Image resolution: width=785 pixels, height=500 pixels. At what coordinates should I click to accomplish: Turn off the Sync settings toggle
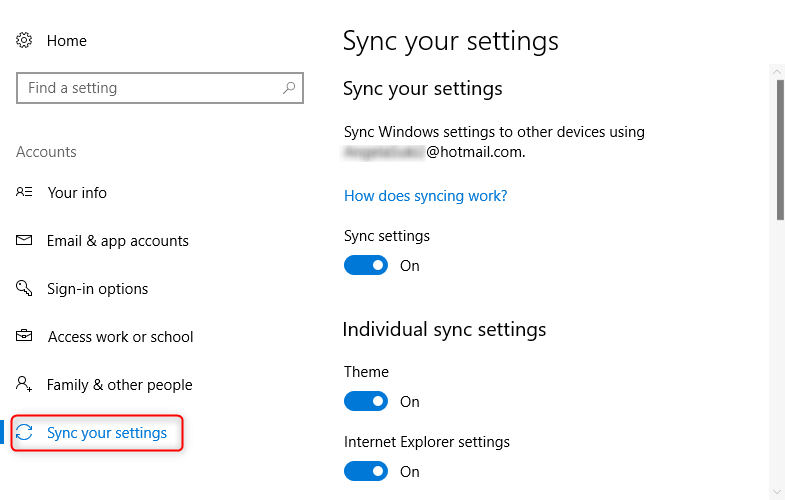tap(366, 265)
